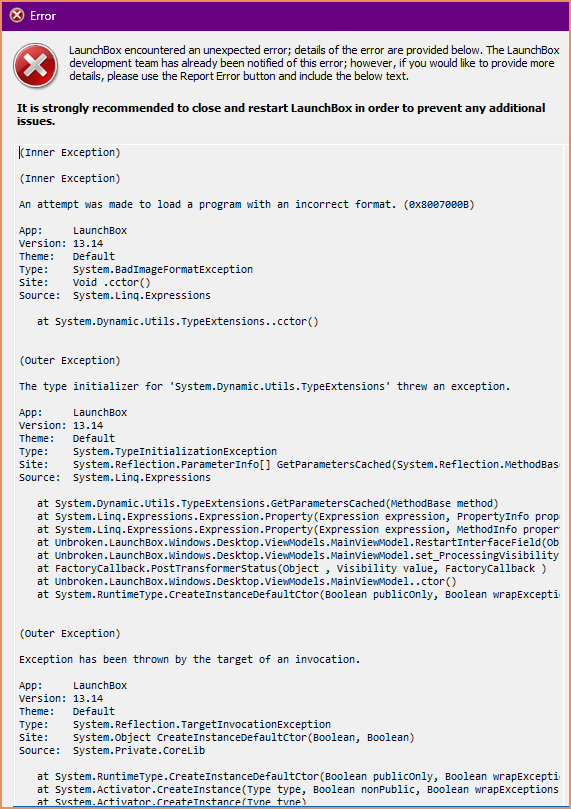Click the Site: Void .cctor() line
The image size is (571, 809).
[85, 283]
